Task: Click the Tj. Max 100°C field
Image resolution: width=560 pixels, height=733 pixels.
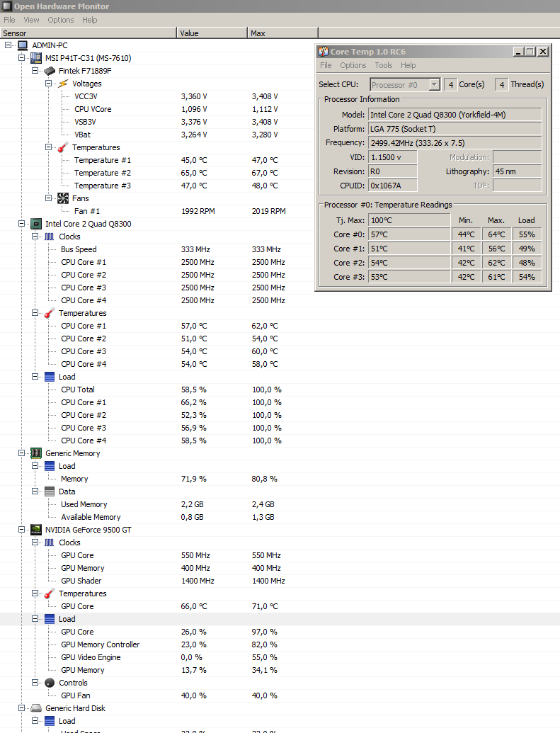Action: click(409, 220)
